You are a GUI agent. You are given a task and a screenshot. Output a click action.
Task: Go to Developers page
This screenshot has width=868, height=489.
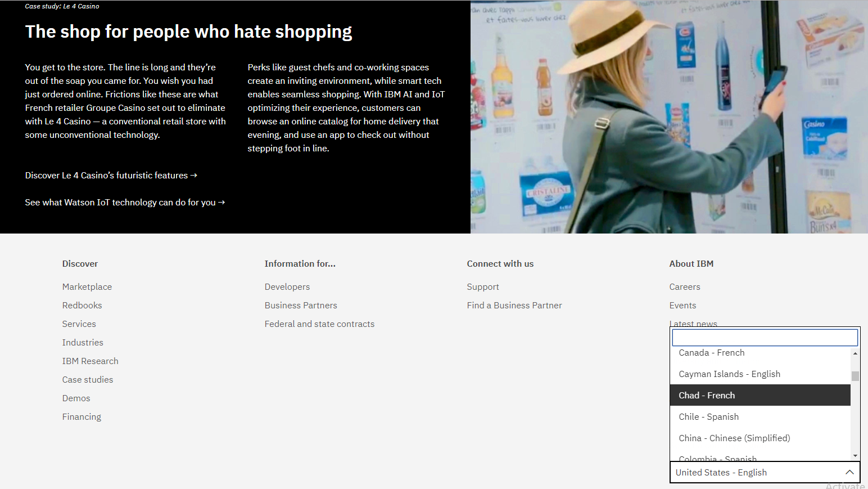pyautogui.click(x=287, y=287)
